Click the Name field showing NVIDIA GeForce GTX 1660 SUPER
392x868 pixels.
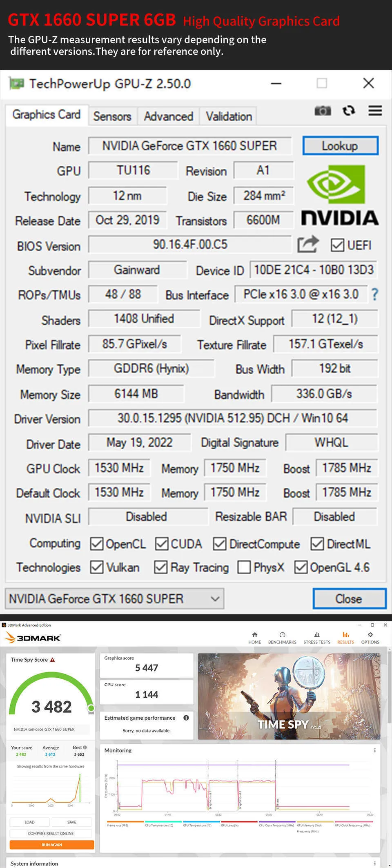(x=190, y=146)
